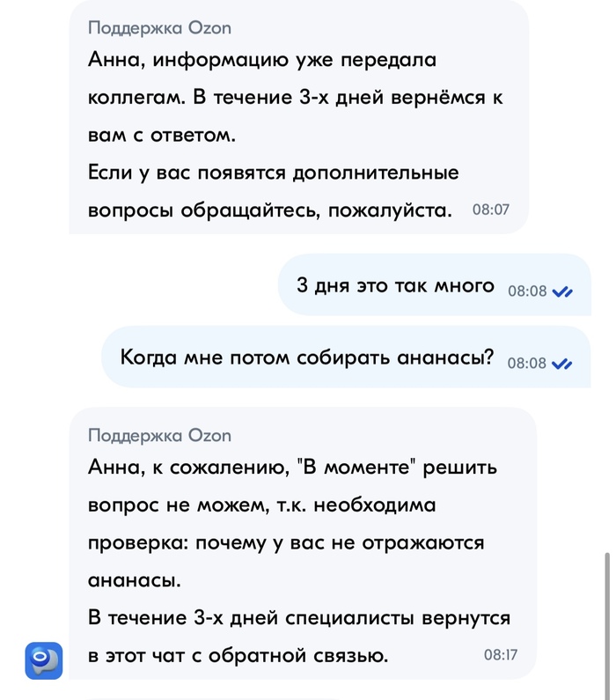Screen dimensions: 616x700
Task: Click the Ozon support avatar icon
Action: [x=43, y=660]
